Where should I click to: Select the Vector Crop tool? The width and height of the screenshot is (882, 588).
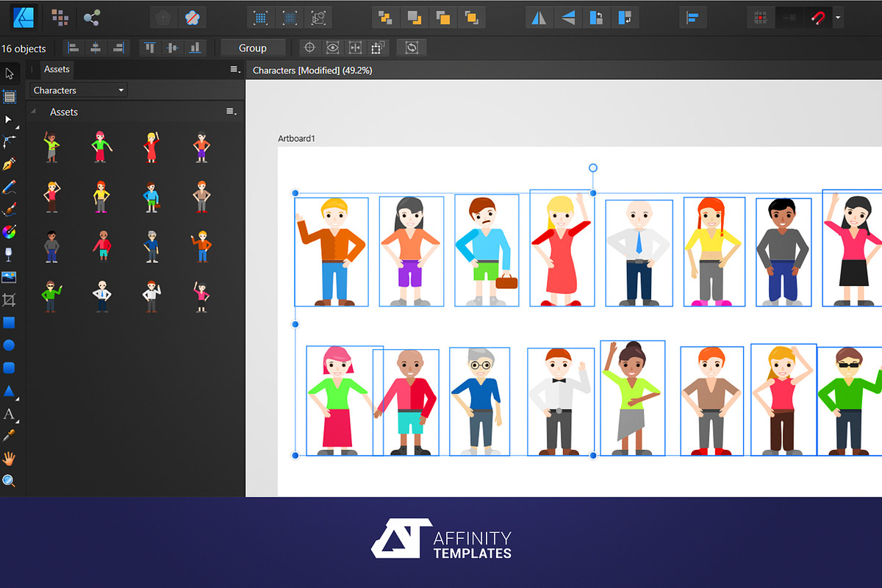[10, 300]
